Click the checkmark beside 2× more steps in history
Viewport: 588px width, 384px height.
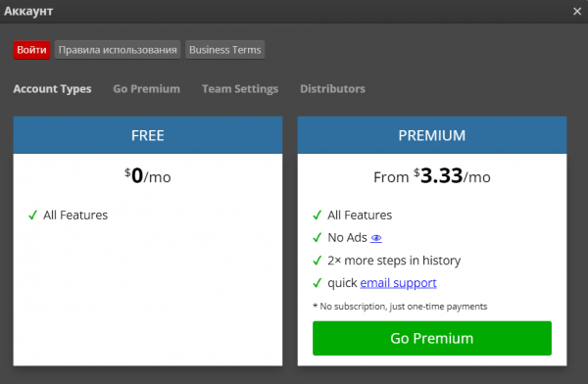(x=318, y=261)
